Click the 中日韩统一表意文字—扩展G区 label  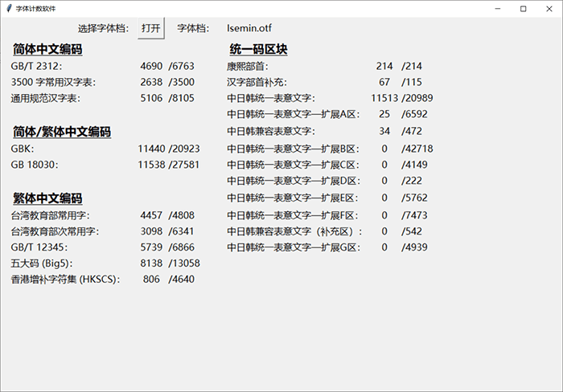(x=292, y=247)
